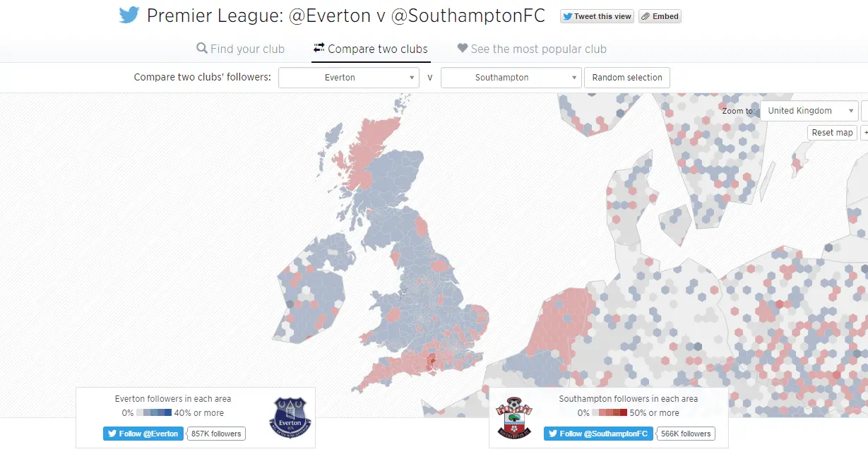The width and height of the screenshot is (868, 459).
Task: Click the swap arrows icon beside Compare two clubs
Action: [x=319, y=48]
